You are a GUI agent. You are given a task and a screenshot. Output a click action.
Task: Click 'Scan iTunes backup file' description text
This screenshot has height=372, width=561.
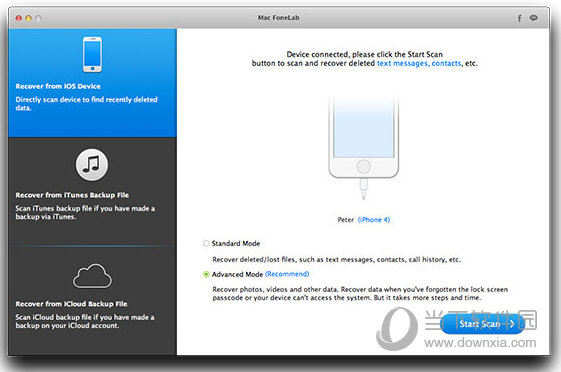click(85, 212)
